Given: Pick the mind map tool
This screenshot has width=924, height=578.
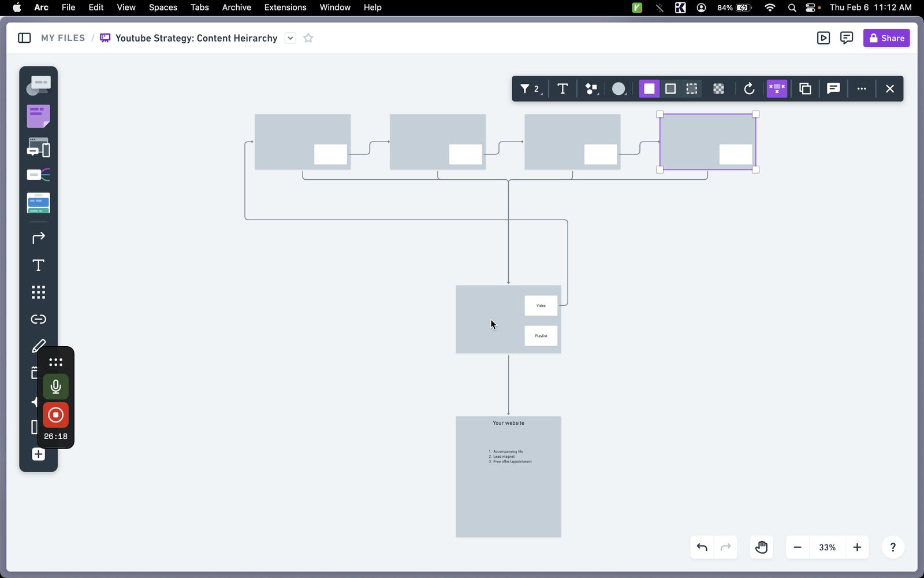Looking at the screenshot, I should tap(38, 175).
